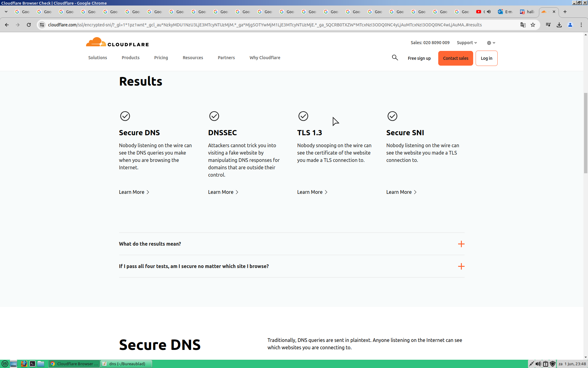588x368 pixels.
Task: Open the Chrome three-dot menu
Action: [581, 25]
